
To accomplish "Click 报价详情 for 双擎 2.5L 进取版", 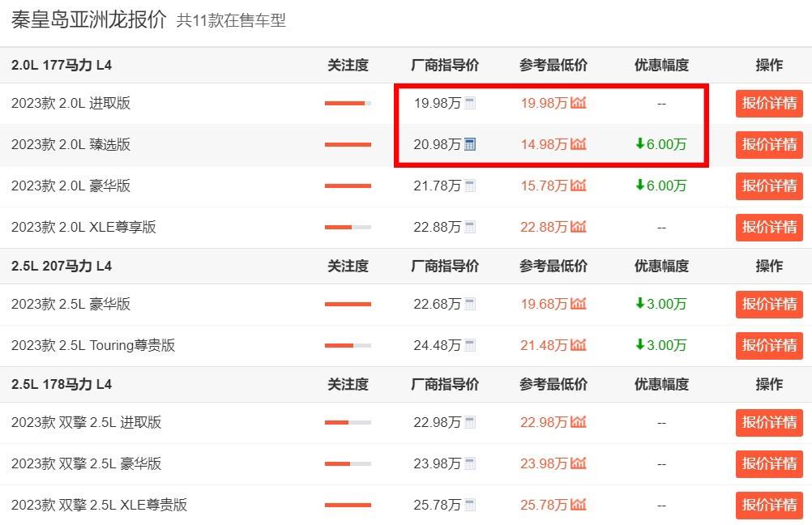I will point(769,422).
